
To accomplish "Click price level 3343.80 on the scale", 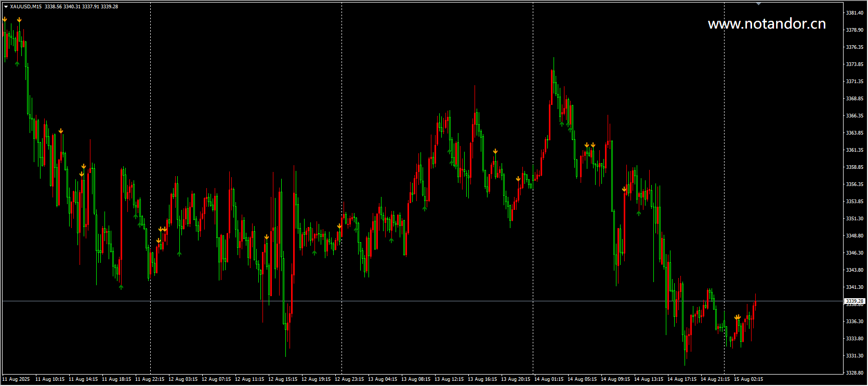I will pyautogui.click(x=854, y=270).
